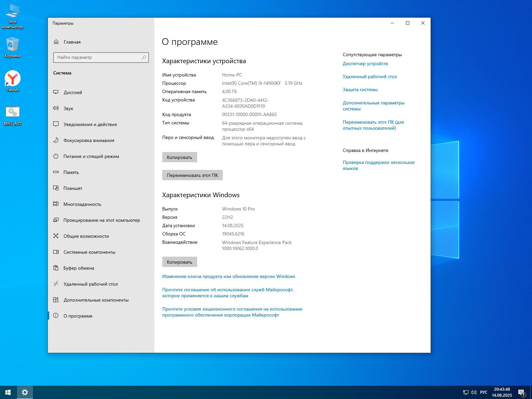The width and height of the screenshot is (532, 399).
Task: Open Дисплей settings section
Action: (x=101, y=92)
